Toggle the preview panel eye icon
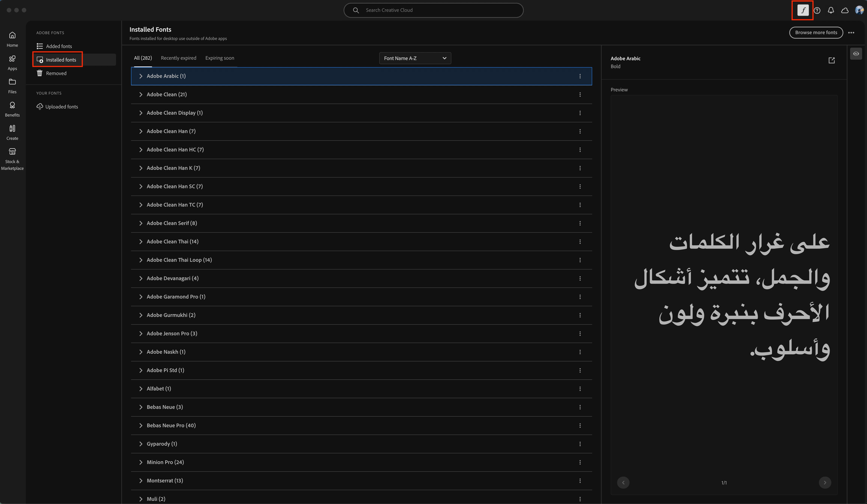This screenshot has width=867, height=504. (x=856, y=54)
